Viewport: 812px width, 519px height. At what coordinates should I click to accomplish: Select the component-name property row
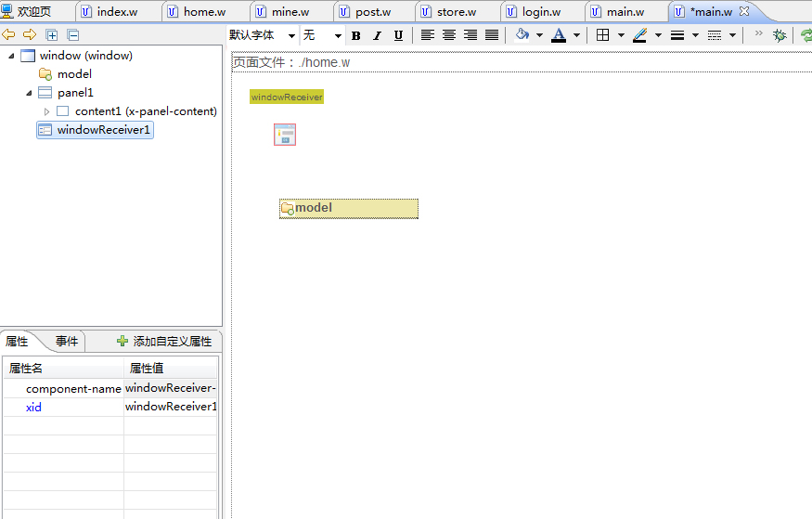(110, 388)
